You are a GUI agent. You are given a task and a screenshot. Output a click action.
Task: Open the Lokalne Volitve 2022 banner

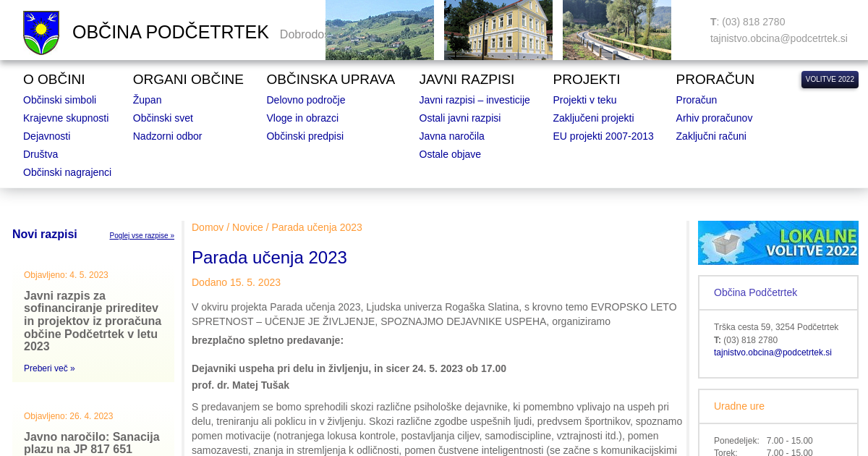(778, 242)
